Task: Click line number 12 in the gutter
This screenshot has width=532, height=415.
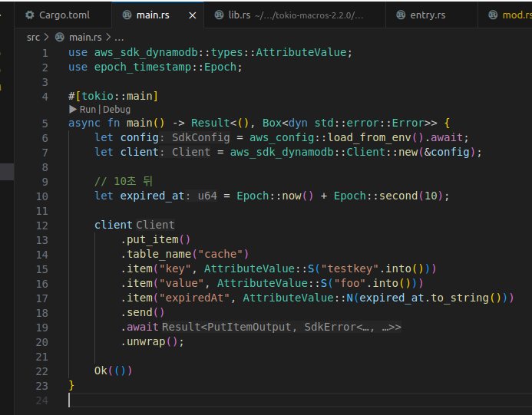Action: click(41, 226)
